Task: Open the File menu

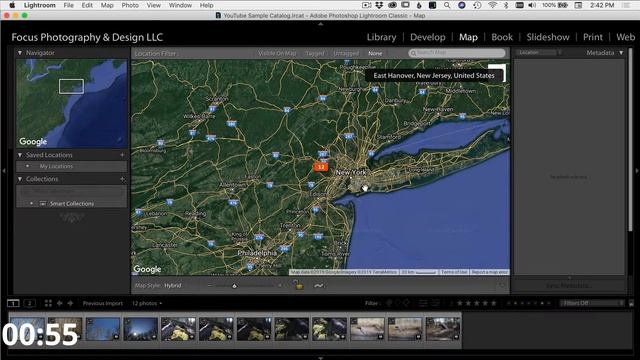Action: 68,5
